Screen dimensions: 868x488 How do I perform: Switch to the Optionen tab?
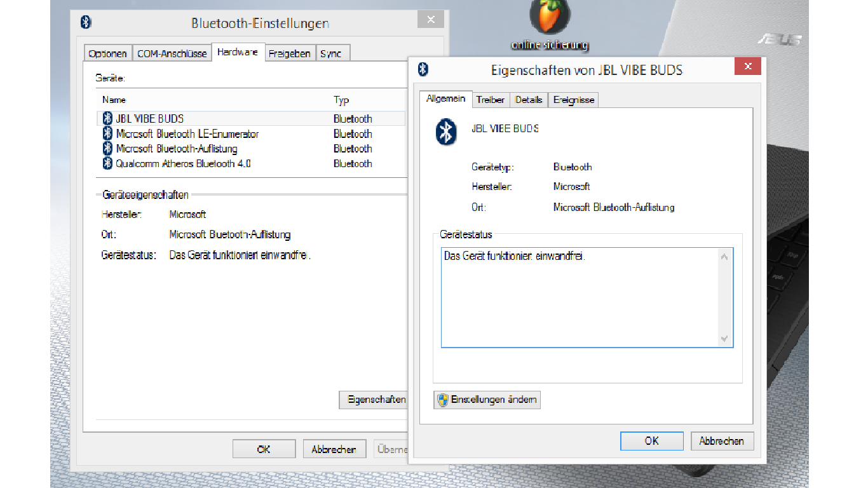107,53
